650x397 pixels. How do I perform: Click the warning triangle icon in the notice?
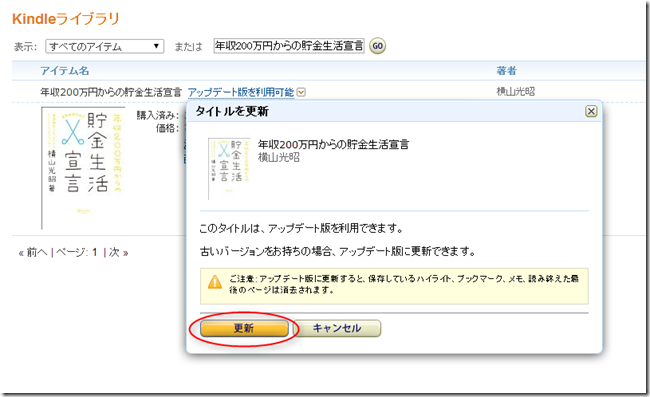click(215, 283)
